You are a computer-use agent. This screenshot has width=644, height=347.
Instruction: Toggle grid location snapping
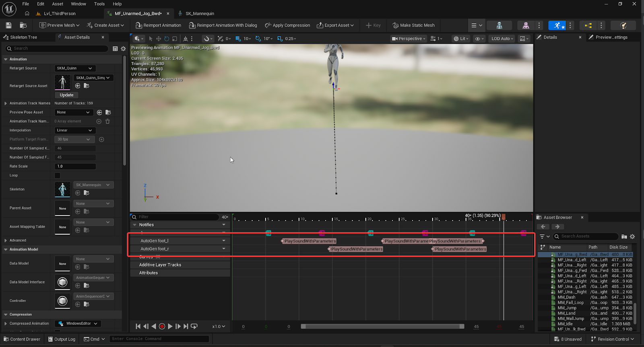click(x=238, y=39)
